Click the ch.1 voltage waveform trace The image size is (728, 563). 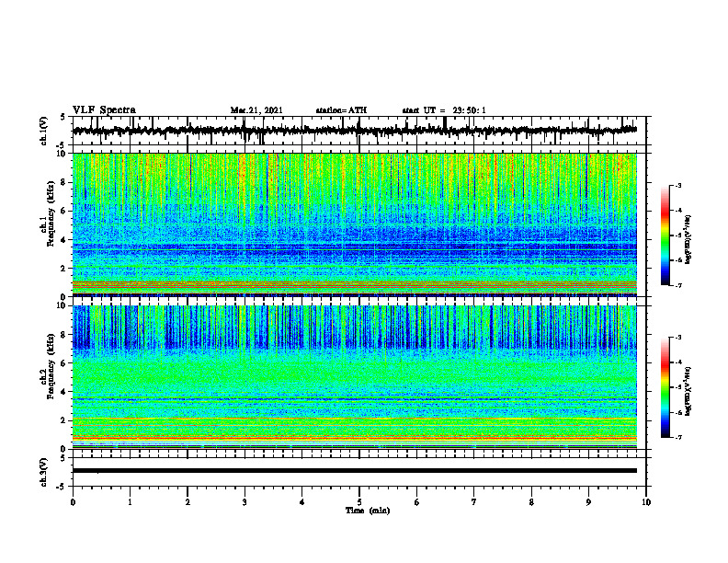pyautogui.click(x=354, y=131)
